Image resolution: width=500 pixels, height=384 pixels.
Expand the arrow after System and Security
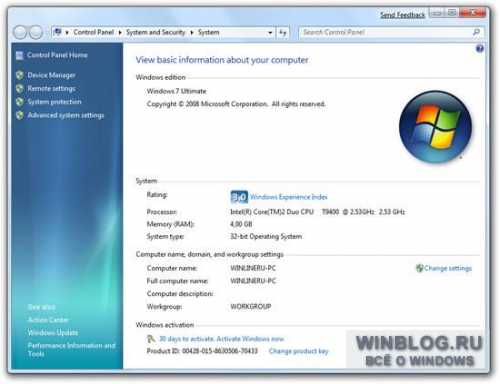pyautogui.click(x=192, y=32)
